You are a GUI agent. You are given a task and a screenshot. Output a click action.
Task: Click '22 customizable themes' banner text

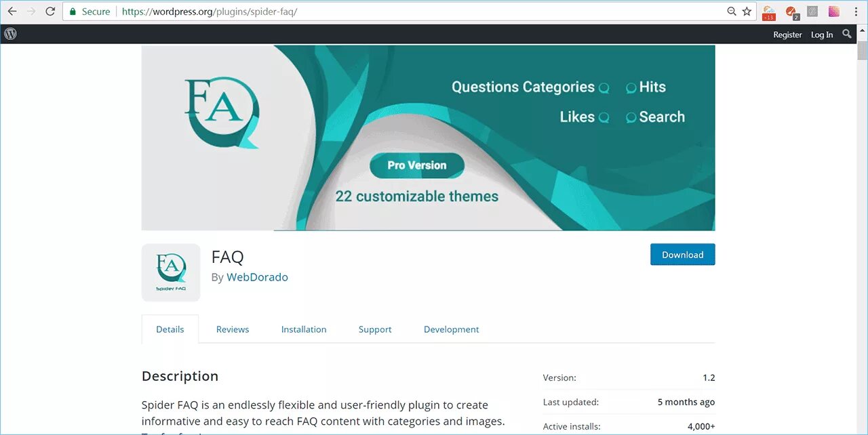[417, 196]
